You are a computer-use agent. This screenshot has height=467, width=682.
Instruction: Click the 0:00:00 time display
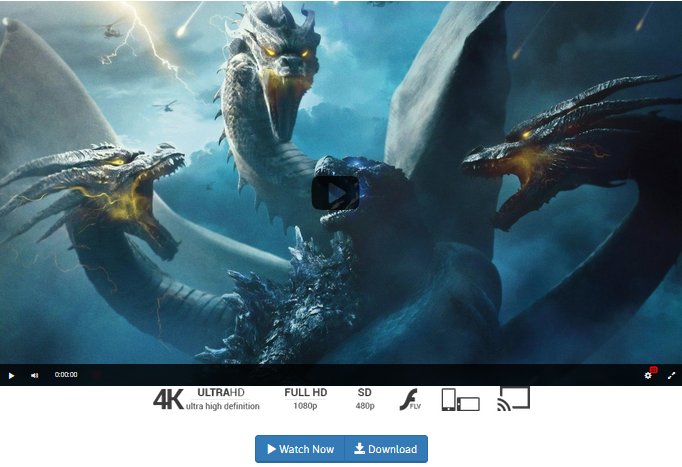[66, 374]
